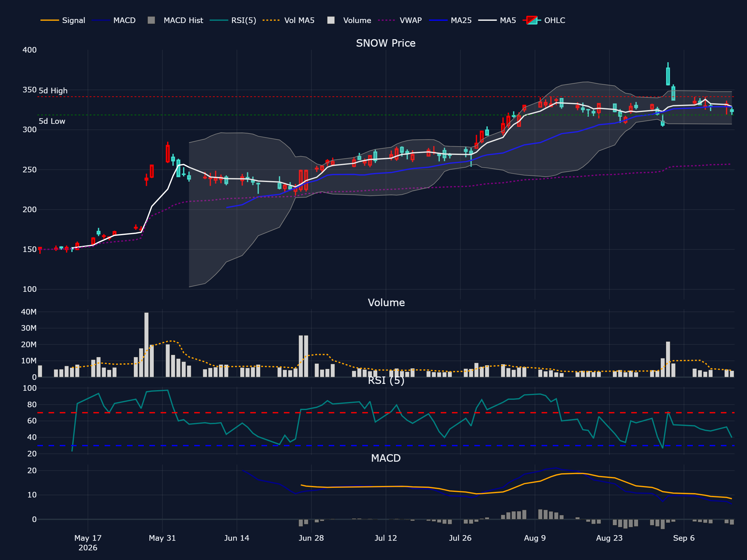Click the red dashed RSI 70 line
This screenshot has width=747, height=560.
tap(386, 413)
